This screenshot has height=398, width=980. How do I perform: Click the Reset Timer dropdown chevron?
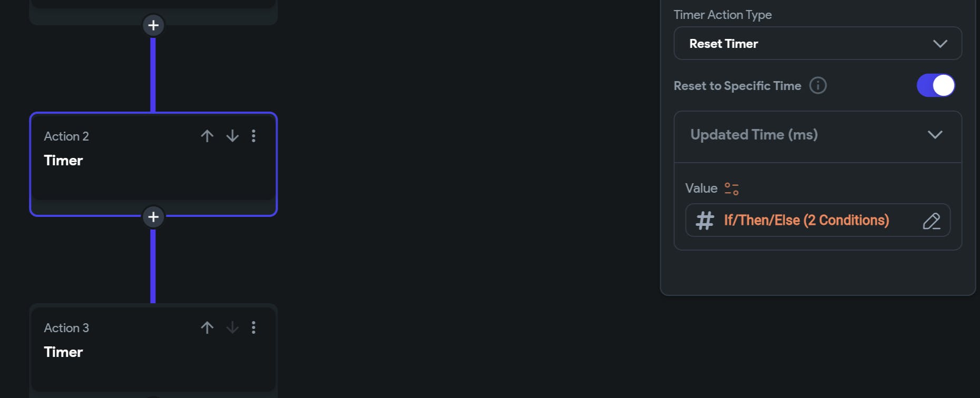940,44
